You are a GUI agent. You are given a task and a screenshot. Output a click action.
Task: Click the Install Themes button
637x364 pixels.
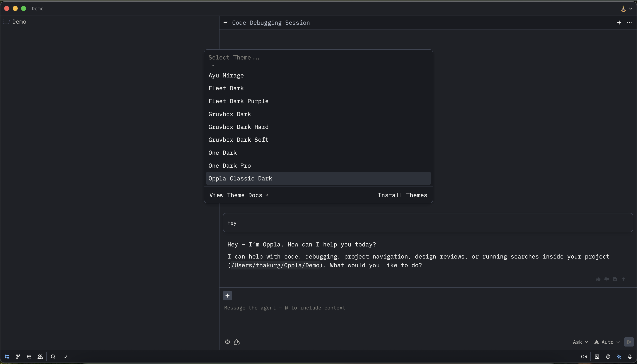(402, 195)
